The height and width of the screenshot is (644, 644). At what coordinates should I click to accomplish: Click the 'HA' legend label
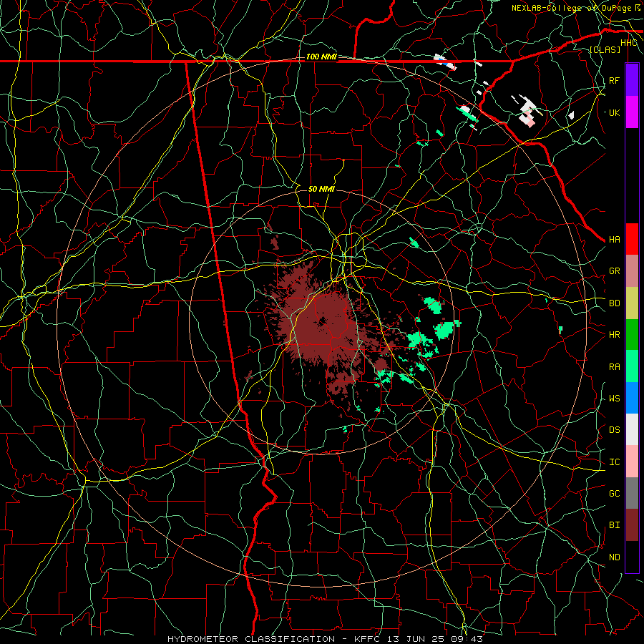click(614, 240)
